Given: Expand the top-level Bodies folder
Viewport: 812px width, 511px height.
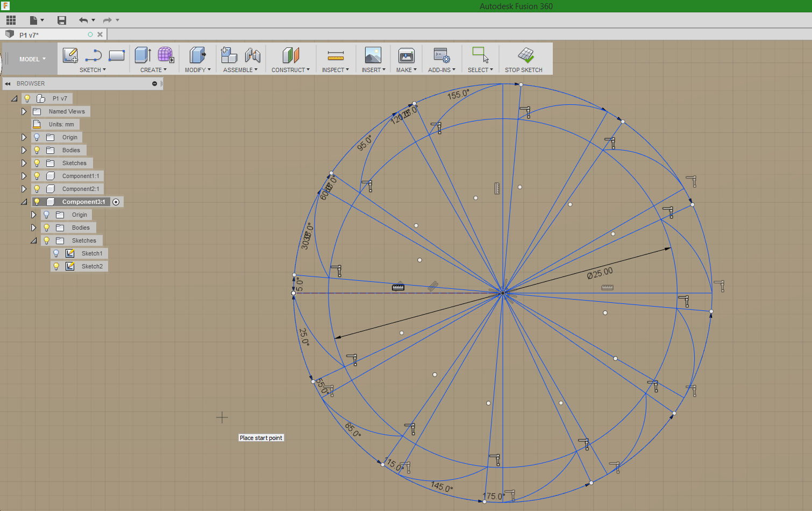Looking at the screenshot, I should [24, 150].
